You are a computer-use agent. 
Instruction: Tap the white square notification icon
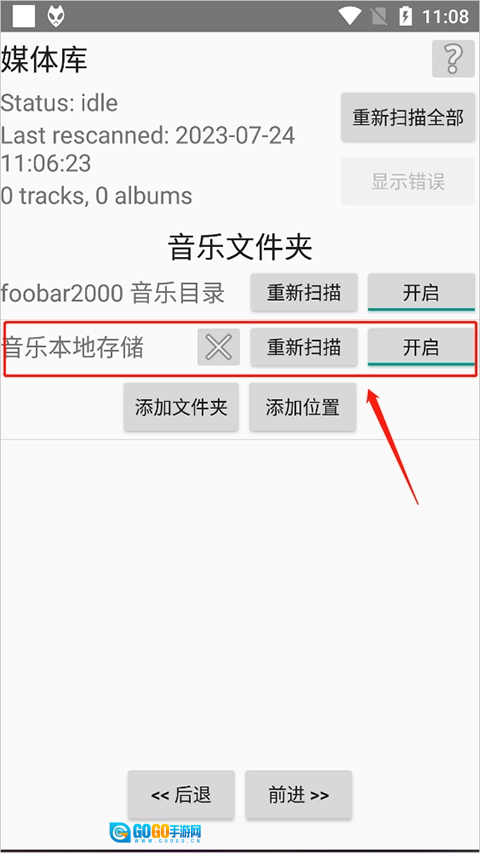point(24,16)
